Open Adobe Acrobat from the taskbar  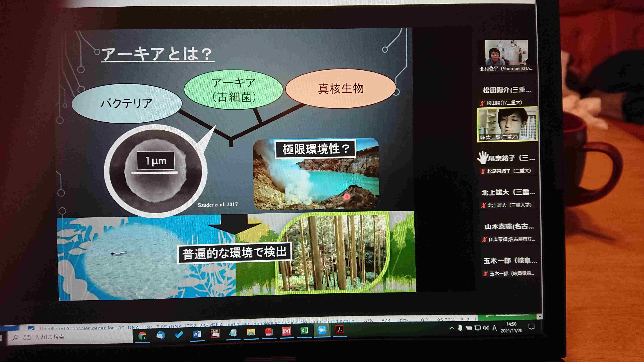(340, 329)
